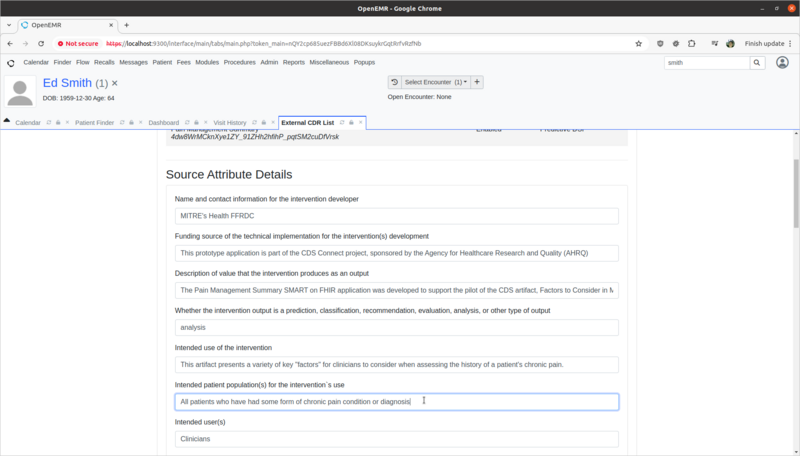Image resolution: width=800 pixels, height=456 pixels.
Task: Expand the Select Encounter dropdown
Action: pyautogui.click(x=436, y=82)
